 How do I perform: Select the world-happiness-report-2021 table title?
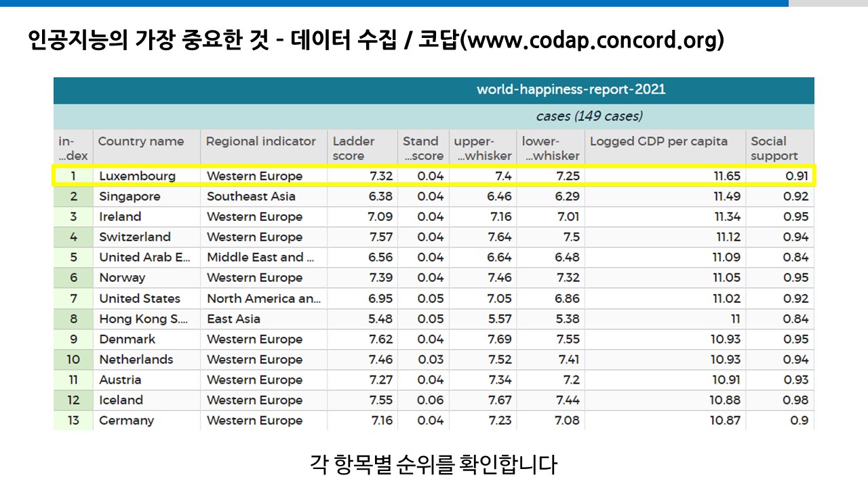pyautogui.click(x=571, y=89)
